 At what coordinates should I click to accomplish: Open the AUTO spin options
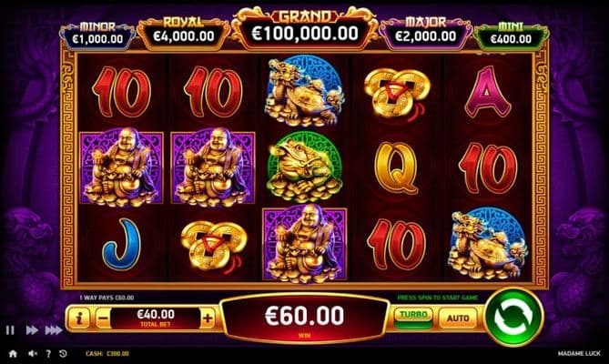pos(458,318)
